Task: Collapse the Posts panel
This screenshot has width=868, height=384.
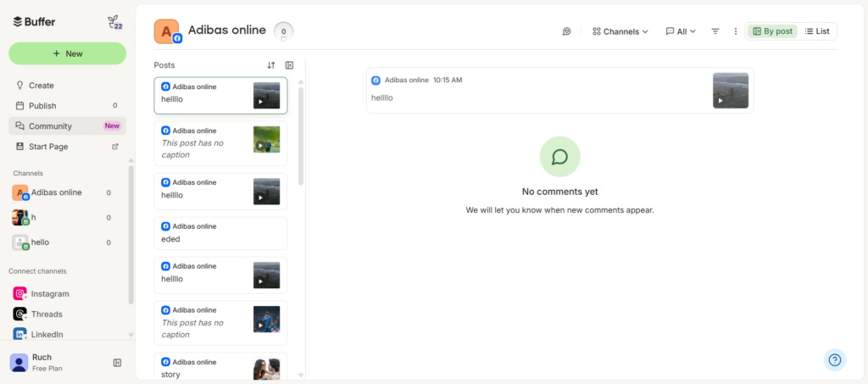Action: (x=289, y=65)
